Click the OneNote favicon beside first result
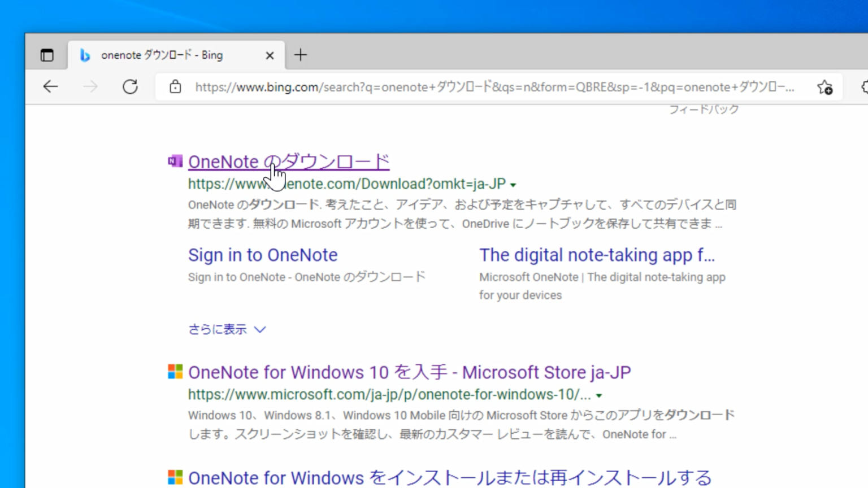The width and height of the screenshot is (868, 488). pyautogui.click(x=175, y=162)
